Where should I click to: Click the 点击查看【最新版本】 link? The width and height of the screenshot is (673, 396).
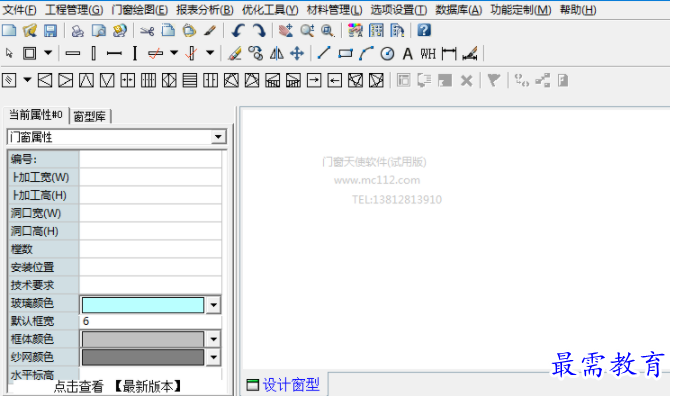pyautogui.click(x=118, y=387)
